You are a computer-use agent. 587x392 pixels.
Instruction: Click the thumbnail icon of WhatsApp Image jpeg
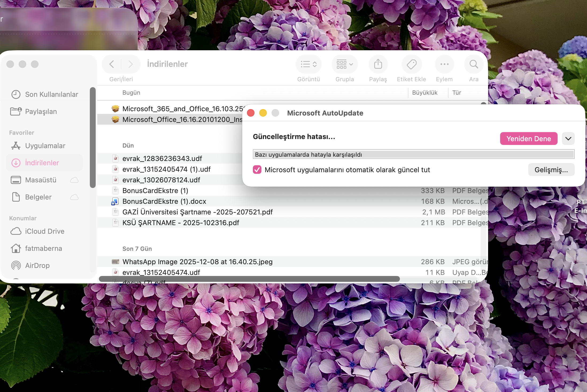[115, 262]
